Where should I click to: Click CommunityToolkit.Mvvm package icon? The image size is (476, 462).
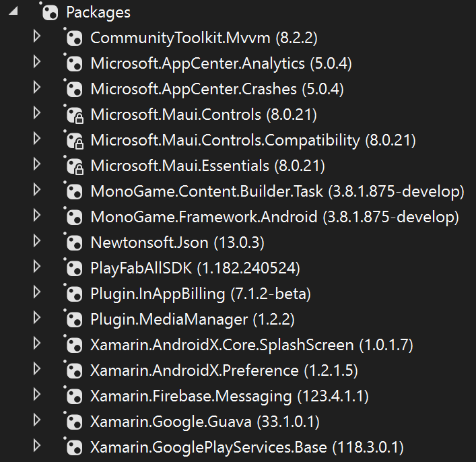73,37
